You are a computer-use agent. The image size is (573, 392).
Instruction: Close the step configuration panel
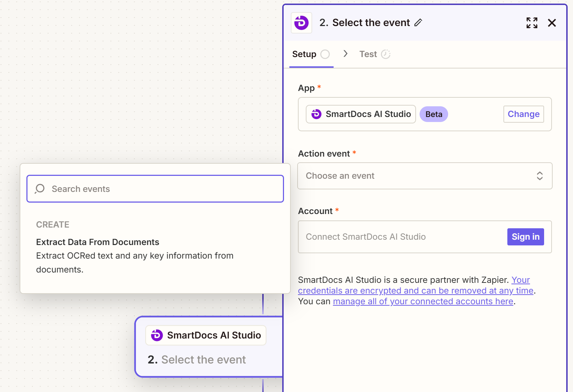[x=552, y=23]
